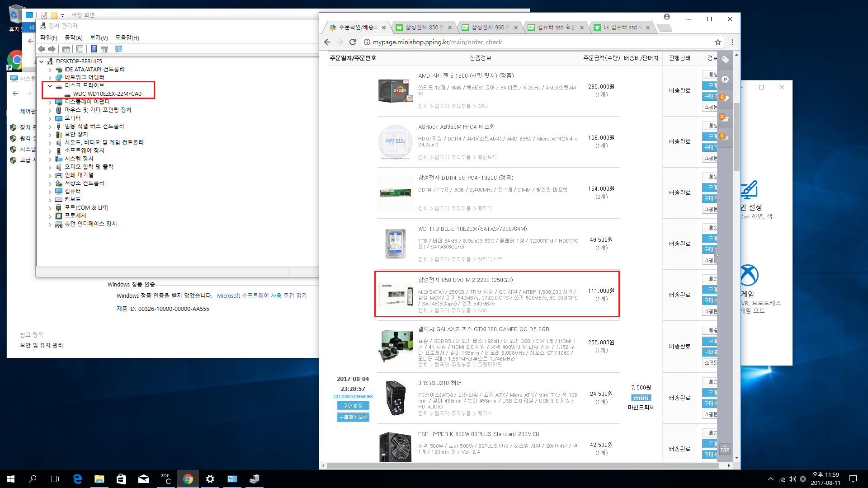
Task: Open the 도움말(H) menu
Action: click(127, 38)
